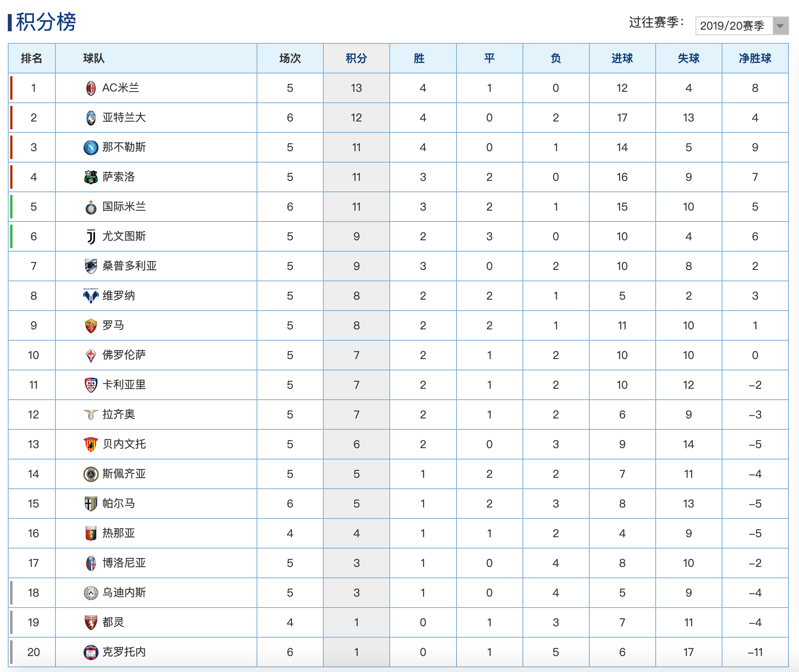Click the 尤文图斯 Juventus logo
The width and height of the screenshot is (799, 672).
(91, 237)
